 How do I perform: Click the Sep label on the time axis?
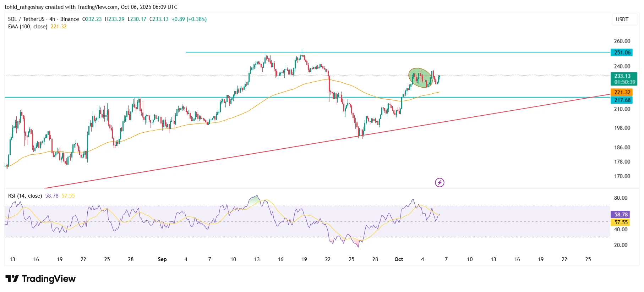162,259
